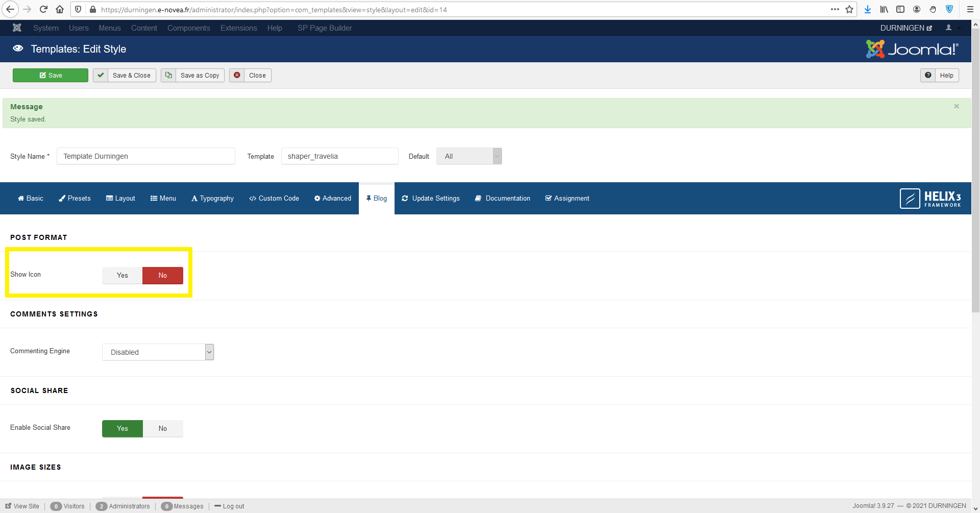Open the user account icon menu
The width and height of the screenshot is (980, 513).
[x=952, y=28]
